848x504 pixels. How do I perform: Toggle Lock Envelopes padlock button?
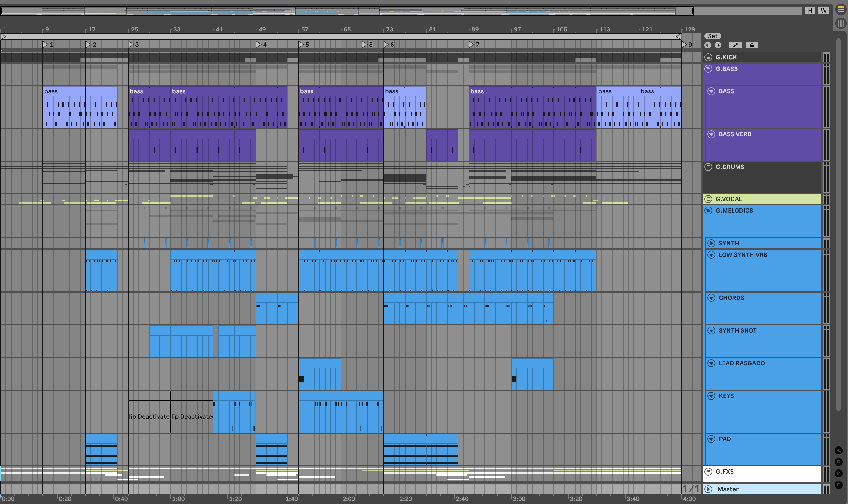[752, 45]
